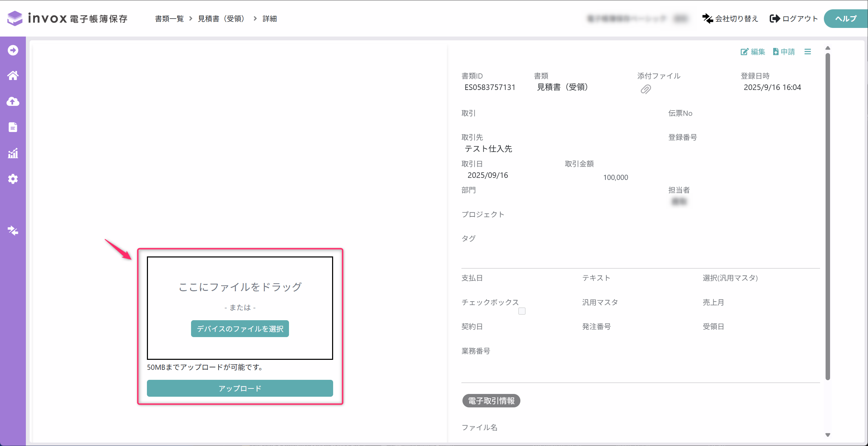The image size is (868, 446).
Task: Click the 契約日 field label
Action: 472,326
